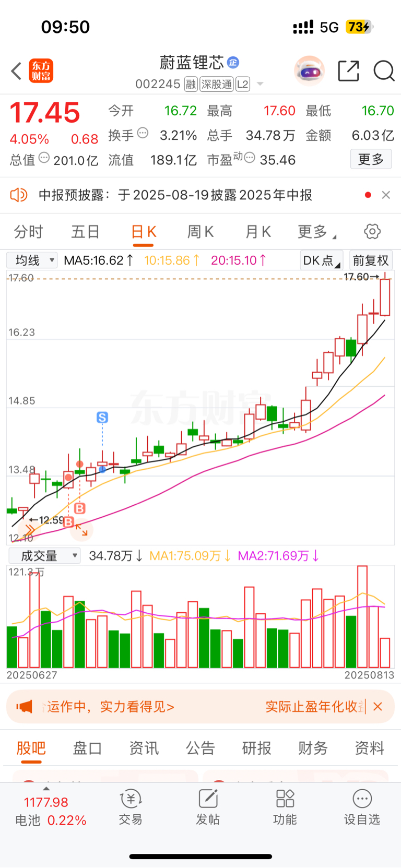Tap the AI robot assistant avatar
Image resolution: width=401 pixels, height=868 pixels.
click(x=310, y=70)
